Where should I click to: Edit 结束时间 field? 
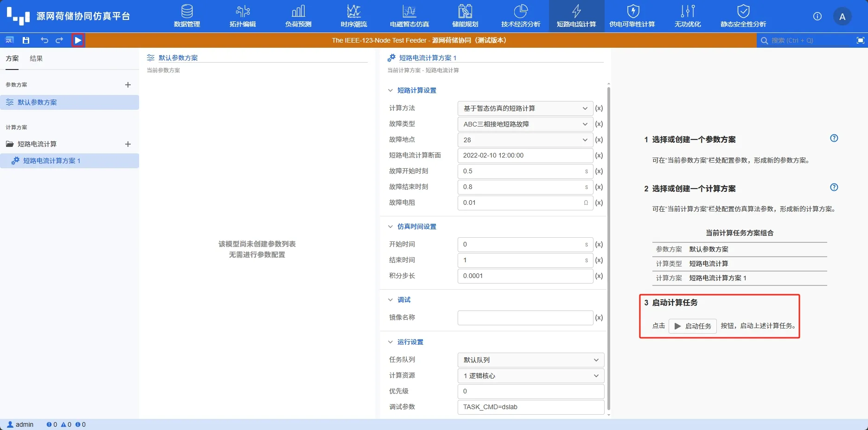click(525, 260)
